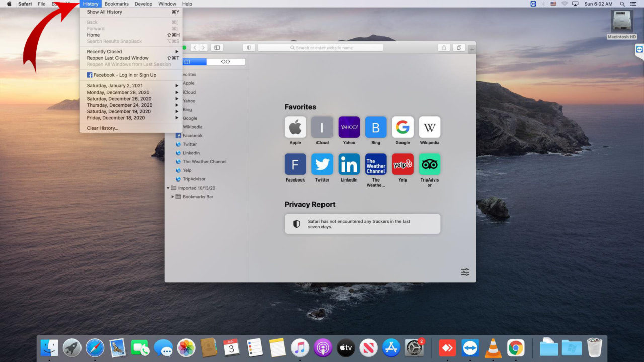Image resolution: width=644 pixels, height=362 pixels.
Task: Select The Weather Channel sidebar bookmark
Action: click(204, 162)
